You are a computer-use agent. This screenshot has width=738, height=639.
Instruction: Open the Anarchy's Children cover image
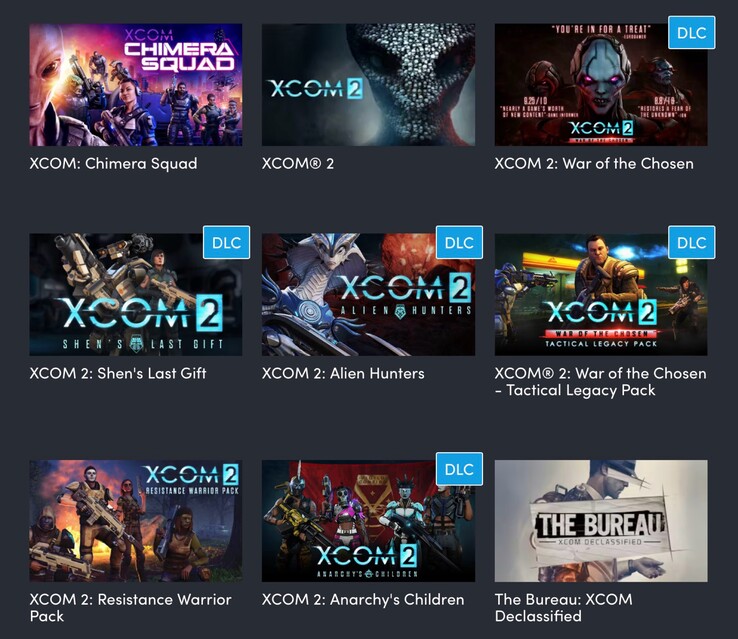click(x=368, y=521)
